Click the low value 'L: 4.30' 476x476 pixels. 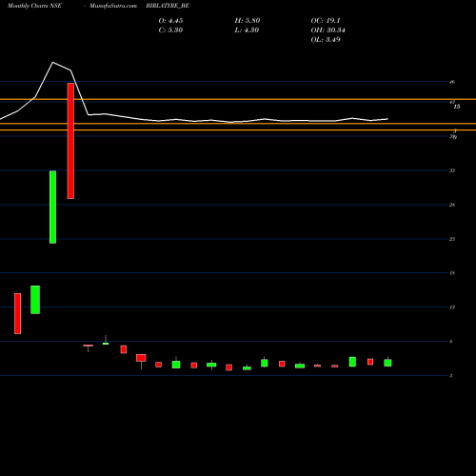[247, 30]
